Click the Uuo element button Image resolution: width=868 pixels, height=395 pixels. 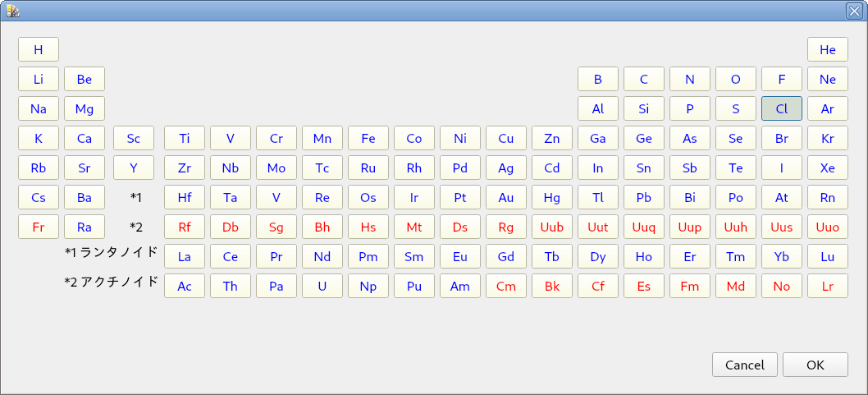click(x=827, y=227)
